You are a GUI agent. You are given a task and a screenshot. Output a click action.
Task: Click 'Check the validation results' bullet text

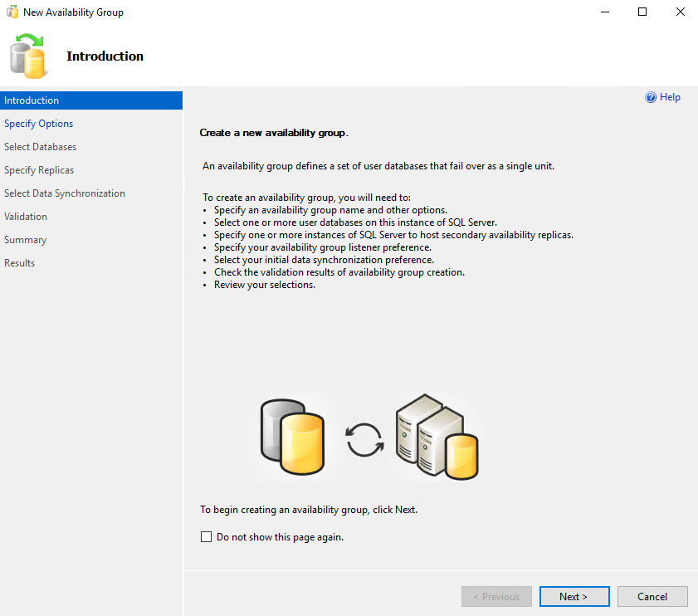(339, 272)
